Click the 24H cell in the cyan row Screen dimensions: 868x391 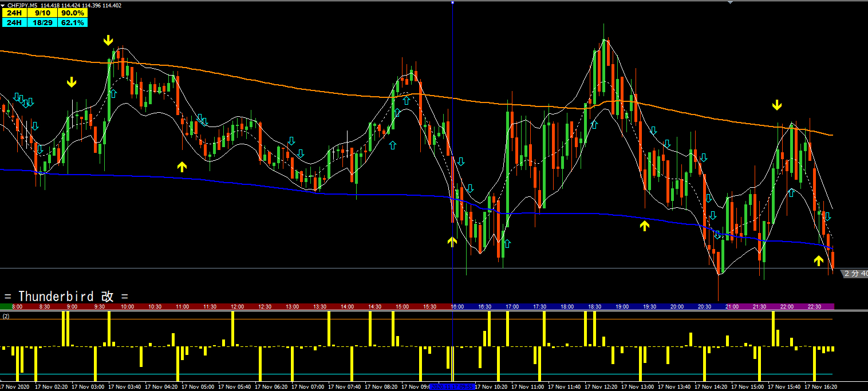point(14,22)
